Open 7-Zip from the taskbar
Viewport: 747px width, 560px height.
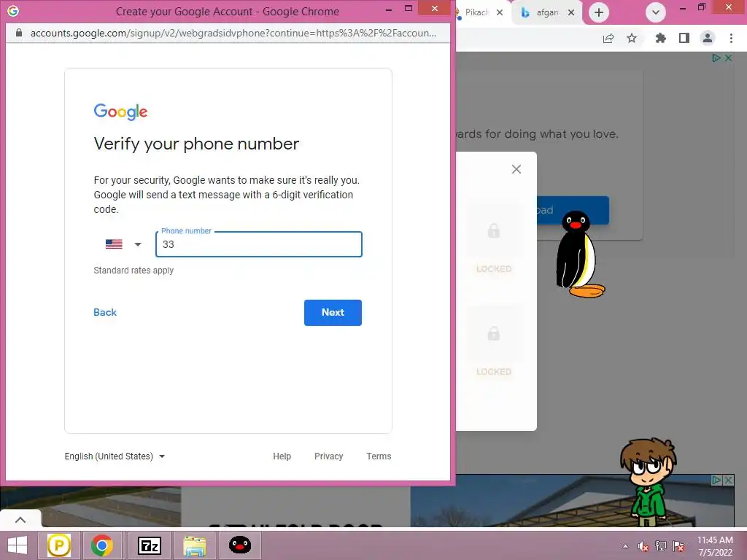(x=149, y=545)
